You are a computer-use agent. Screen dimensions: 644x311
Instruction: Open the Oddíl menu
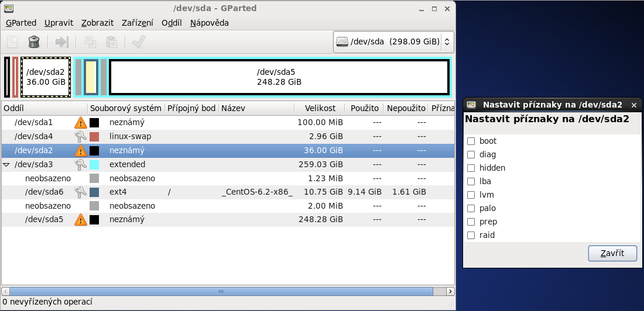click(x=172, y=23)
